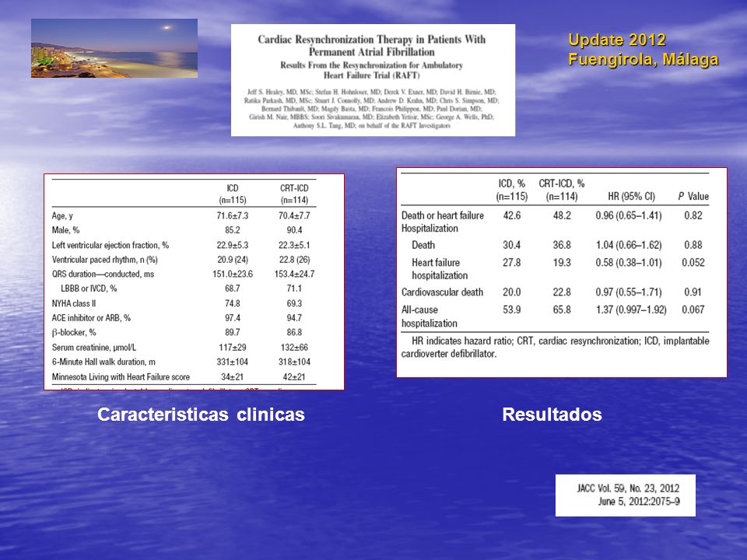Click the beach night photo thumbnail
The width and height of the screenshot is (747, 560).
(x=114, y=48)
